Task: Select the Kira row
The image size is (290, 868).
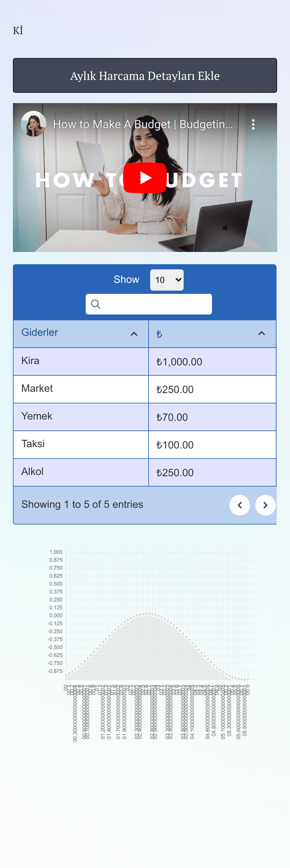Action: [145, 361]
